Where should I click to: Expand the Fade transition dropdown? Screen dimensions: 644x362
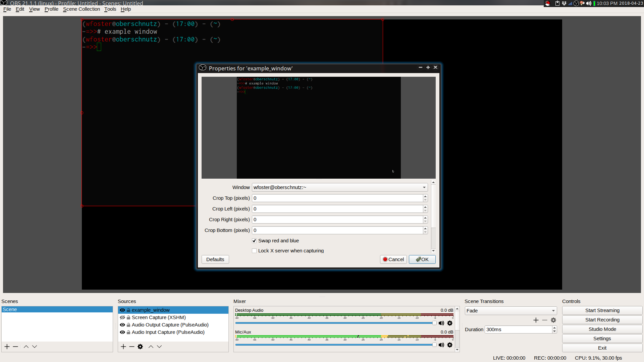pyautogui.click(x=511, y=311)
